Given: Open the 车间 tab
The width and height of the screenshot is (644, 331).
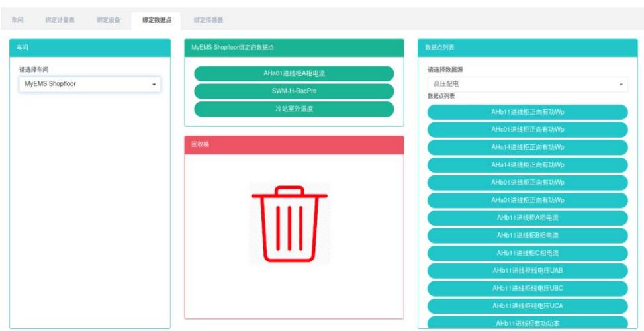Looking at the screenshot, I should click(18, 20).
